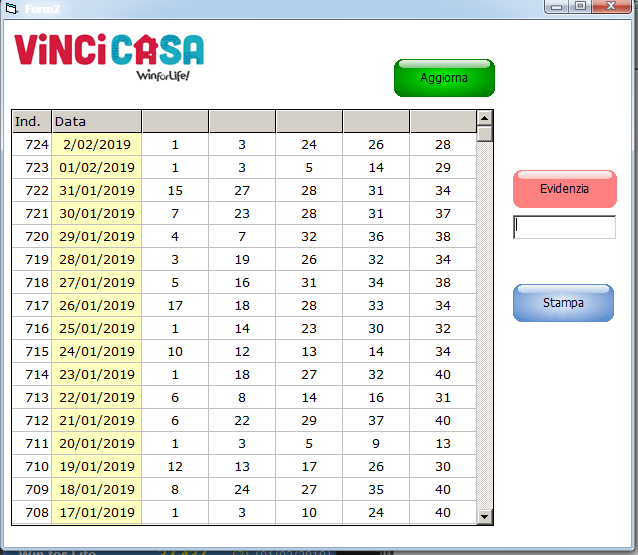Screen dimensions: 638x555
Task: Click the Form2 window icon
Action: (12, 7)
